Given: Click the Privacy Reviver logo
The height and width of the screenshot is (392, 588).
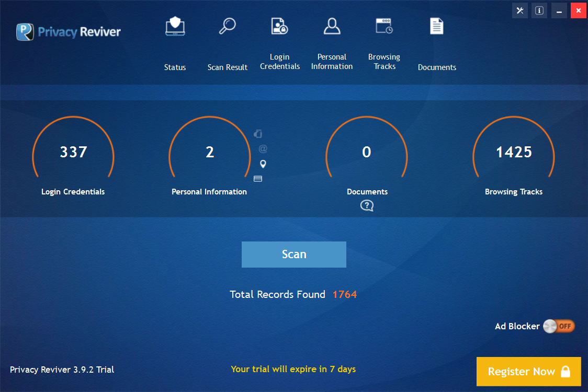Looking at the screenshot, I should point(69,32).
